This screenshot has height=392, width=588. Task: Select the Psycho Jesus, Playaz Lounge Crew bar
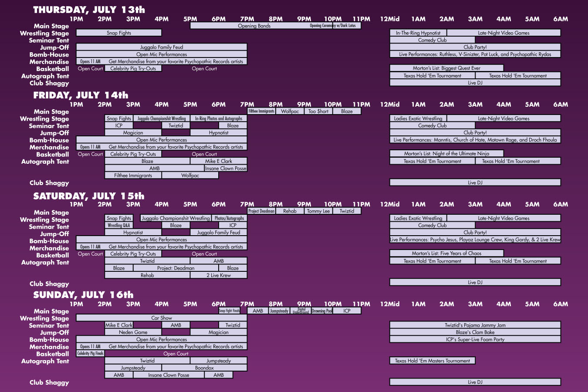[x=475, y=240]
